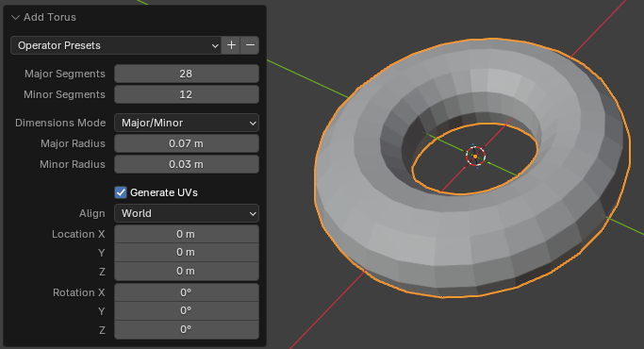Adjust the Major Radius value
The image size is (644, 349).
(187, 143)
